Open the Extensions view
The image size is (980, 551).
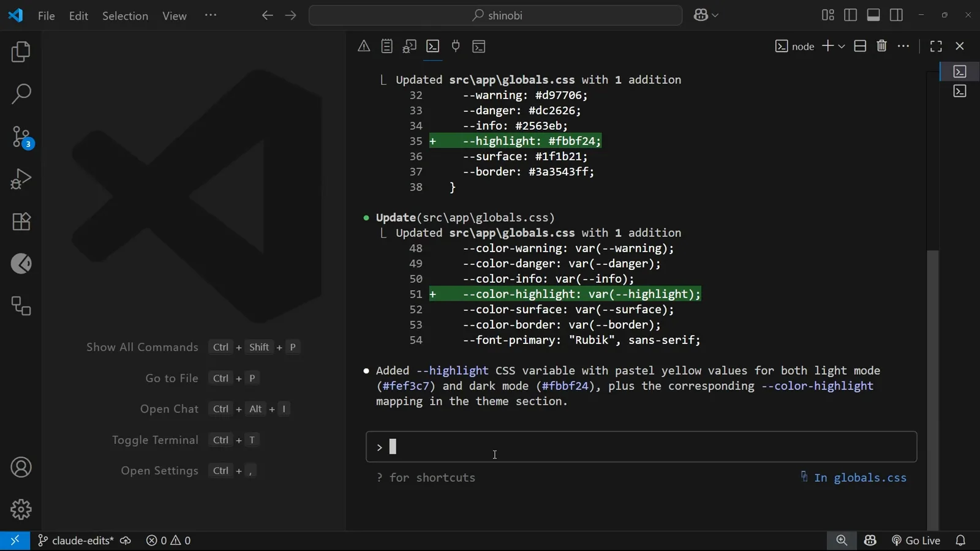(x=21, y=221)
